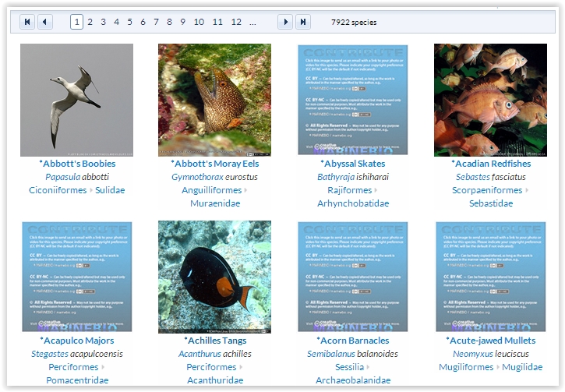Screen dimensions: 565x392
Task: Click Abyssal Skates contribute placeholder image
Action: coord(352,100)
